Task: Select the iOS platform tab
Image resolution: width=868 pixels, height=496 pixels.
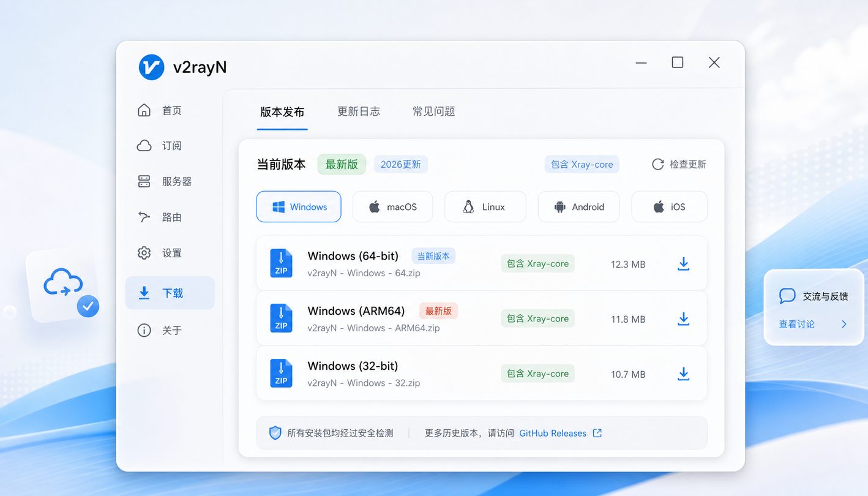Action: [x=669, y=207]
